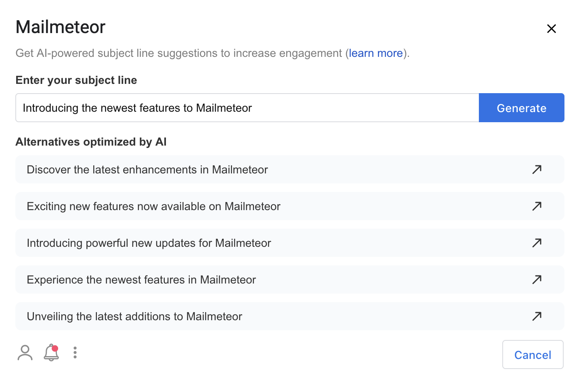Focus the subject line input field

pyautogui.click(x=247, y=108)
